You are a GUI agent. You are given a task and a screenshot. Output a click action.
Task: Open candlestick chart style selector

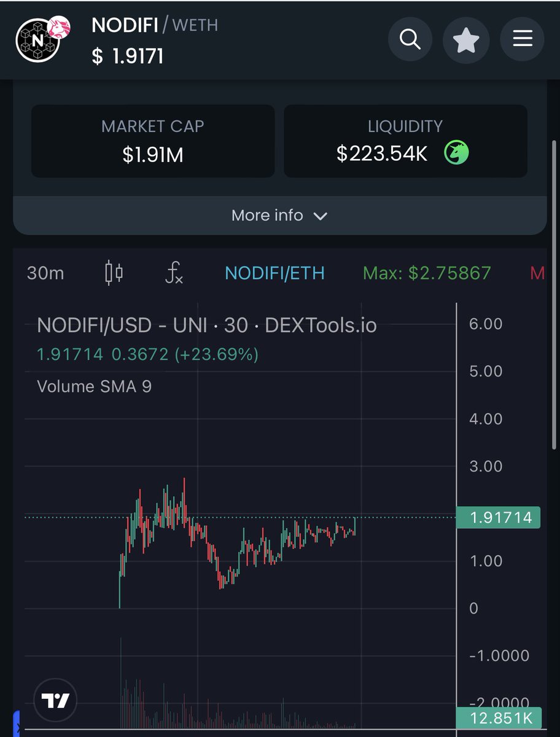(114, 273)
